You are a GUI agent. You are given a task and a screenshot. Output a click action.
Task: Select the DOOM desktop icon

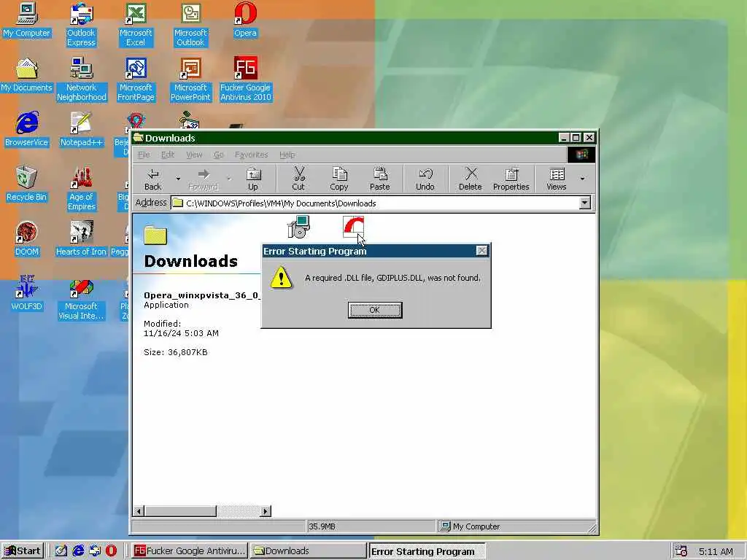pos(27,239)
